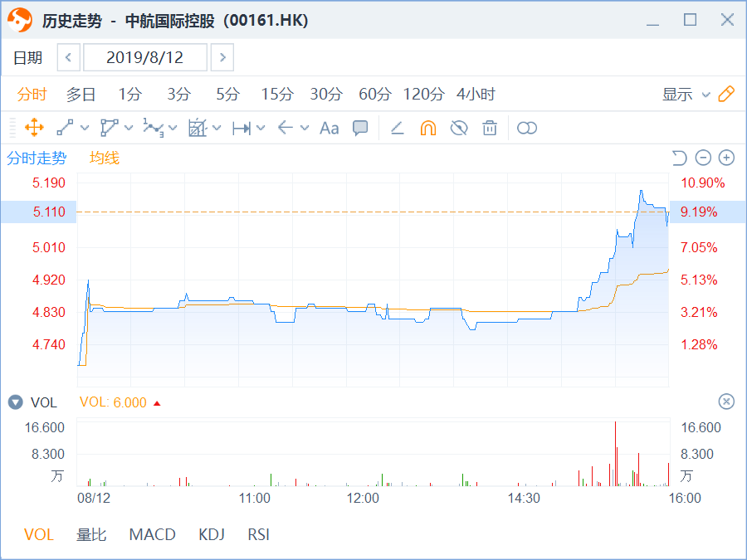This screenshot has height=560, width=747.
Task: Expand arrow tool dropdown arrow
Action: (x=305, y=128)
